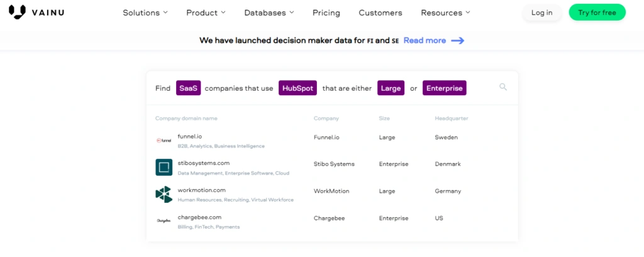Click the WorkMotion logo icon

(164, 194)
